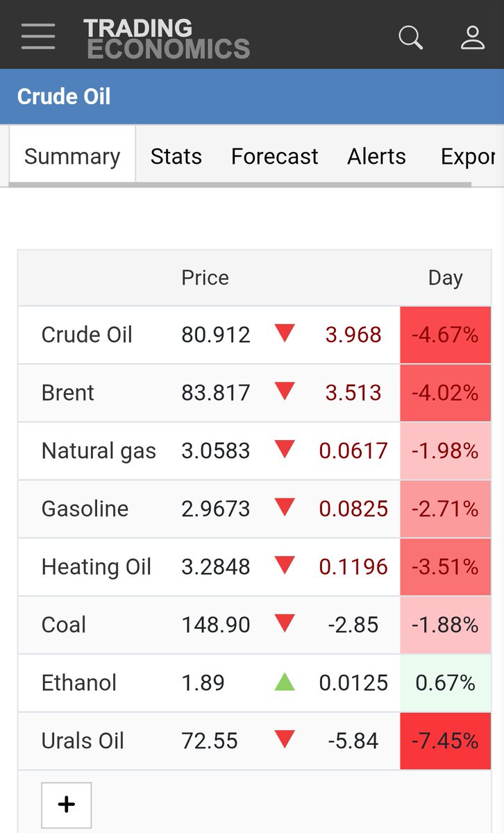
Task: Click the Trading Economics logo
Action: coord(167,38)
